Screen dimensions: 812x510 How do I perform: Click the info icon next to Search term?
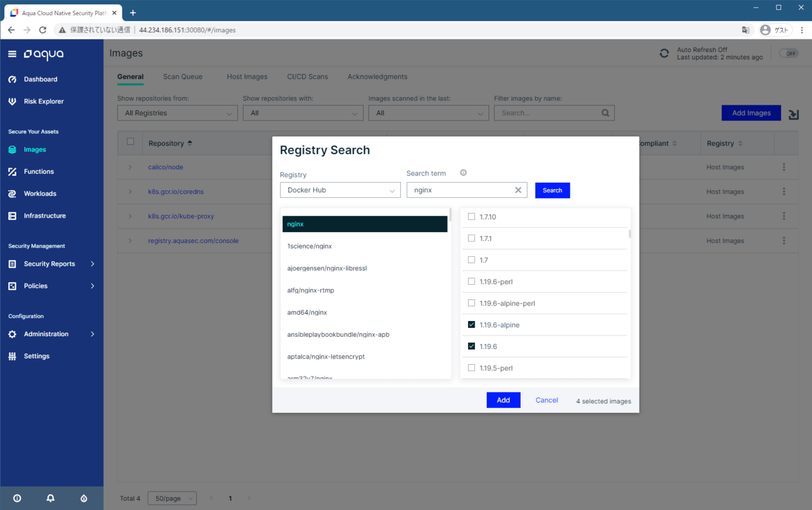[463, 173]
